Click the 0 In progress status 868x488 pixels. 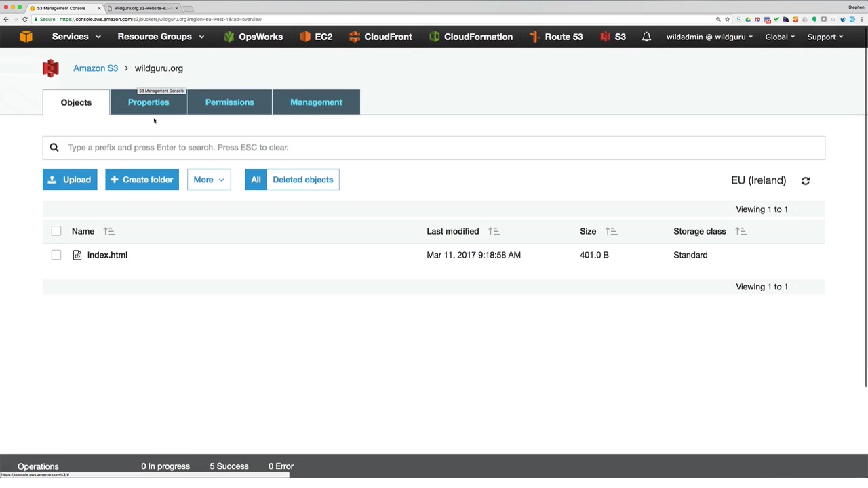165,466
